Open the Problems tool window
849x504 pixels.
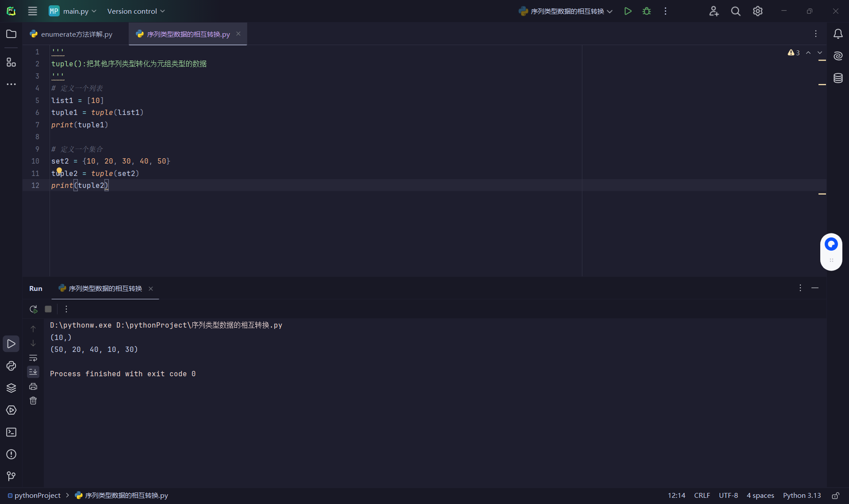pos(11,454)
